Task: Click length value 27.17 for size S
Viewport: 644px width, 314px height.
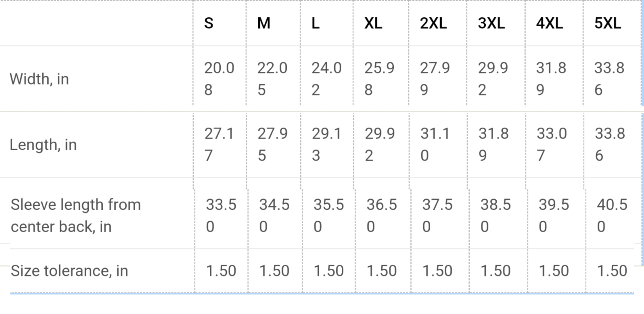Action: pos(219,144)
